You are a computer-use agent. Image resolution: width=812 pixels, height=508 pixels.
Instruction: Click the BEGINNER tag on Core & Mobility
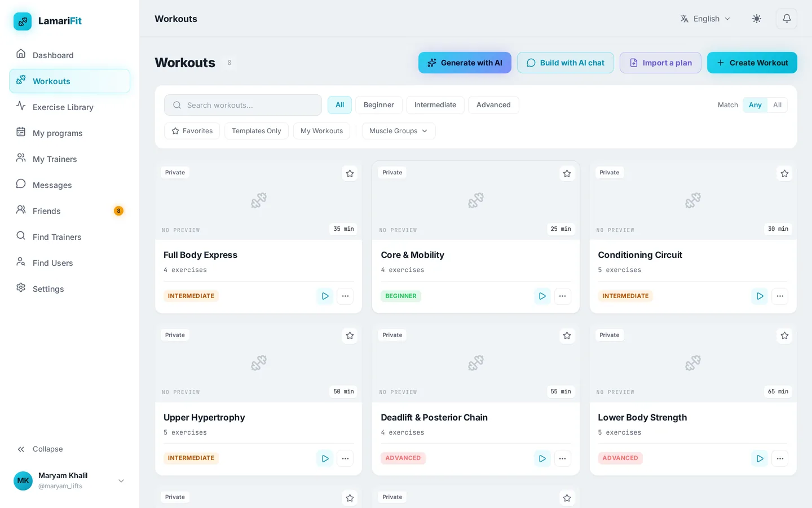pos(401,296)
